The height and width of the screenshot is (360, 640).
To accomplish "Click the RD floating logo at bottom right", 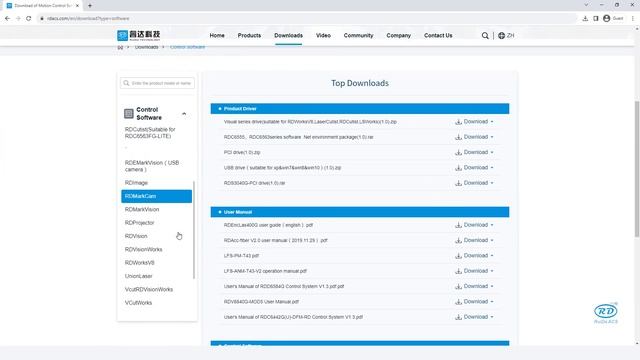I will click(606, 313).
